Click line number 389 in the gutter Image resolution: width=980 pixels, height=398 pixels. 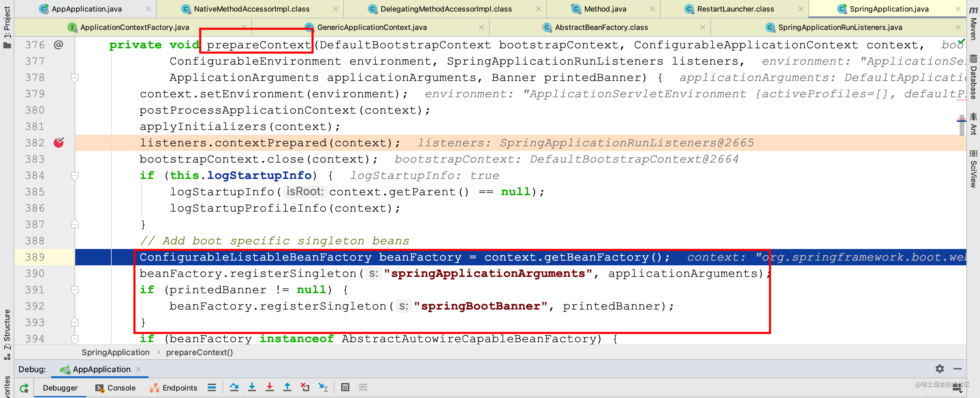click(35, 258)
